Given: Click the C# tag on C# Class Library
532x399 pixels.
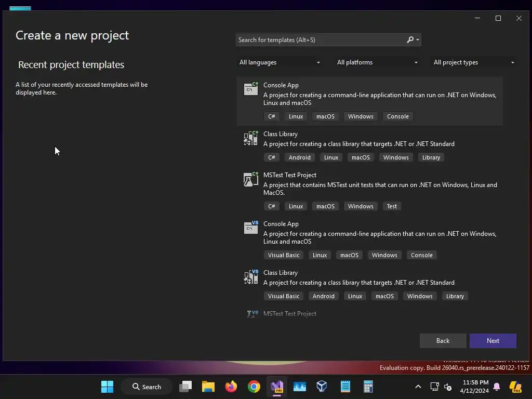Looking at the screenshot, I should pyautogui.click(x=271, y=157).
